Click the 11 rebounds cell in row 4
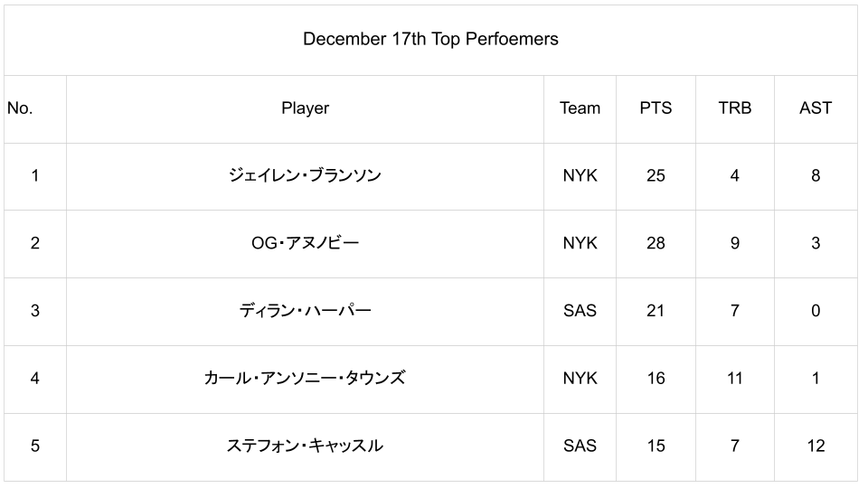The width and height of the screenshot is (868, 488). point(734,378)
